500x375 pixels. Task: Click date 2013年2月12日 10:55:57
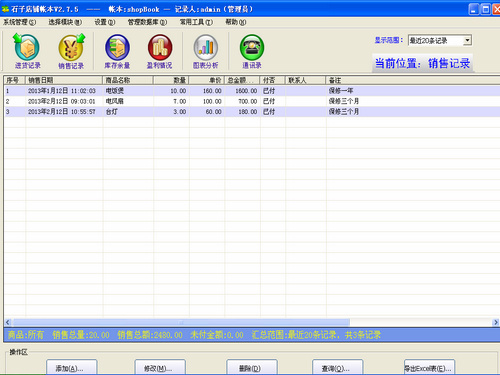click(x=62, y=112)
